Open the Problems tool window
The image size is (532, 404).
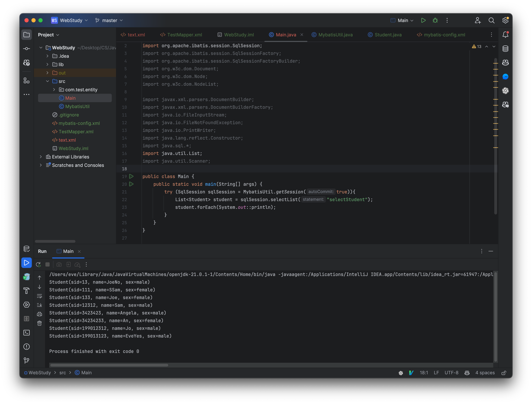click(x=26, y=347)
